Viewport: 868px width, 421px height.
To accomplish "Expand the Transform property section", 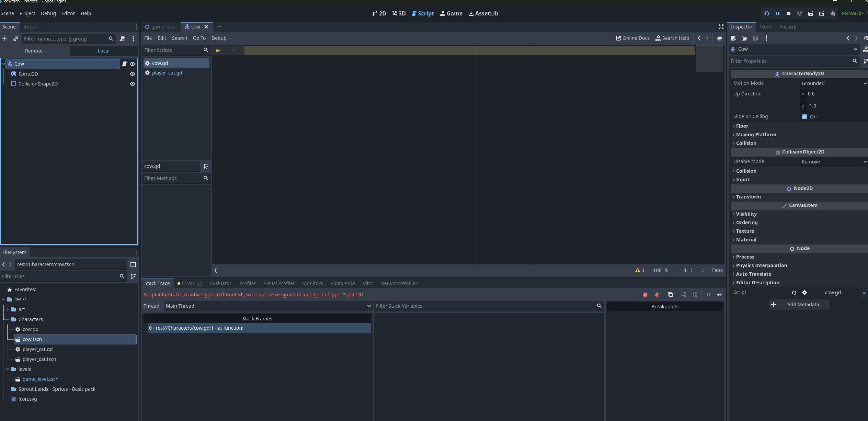I will [748, 197].
